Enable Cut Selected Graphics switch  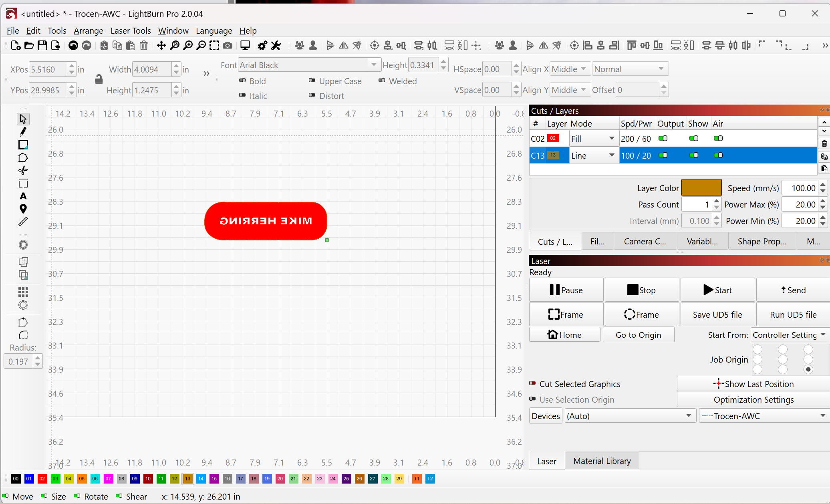[x=533, y=384]
